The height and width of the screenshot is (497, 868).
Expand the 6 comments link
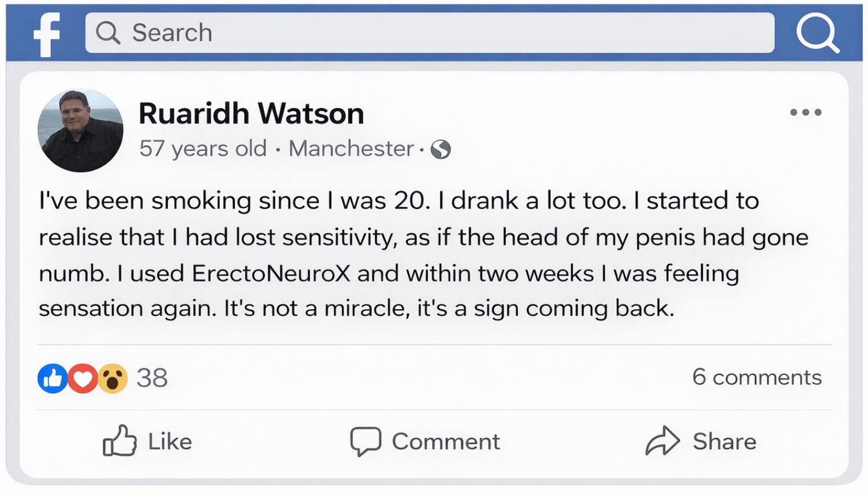coord(757,377)
